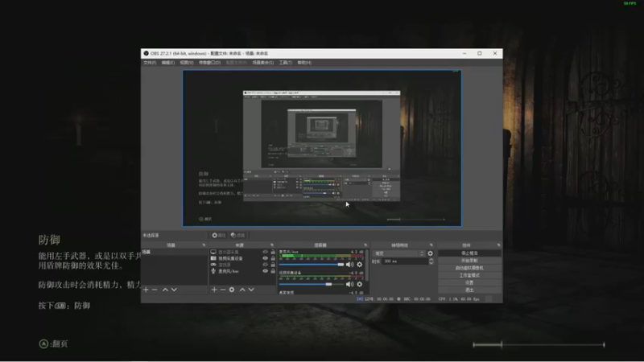Image resolution: width=644 pixels, height=362 pixels.
Task: Click the 开始录制 button
Action: click(x=469, y=261)
